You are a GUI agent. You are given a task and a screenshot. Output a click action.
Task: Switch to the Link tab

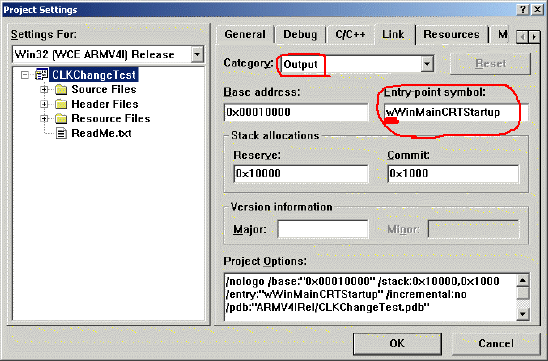(x=393, y=34)
